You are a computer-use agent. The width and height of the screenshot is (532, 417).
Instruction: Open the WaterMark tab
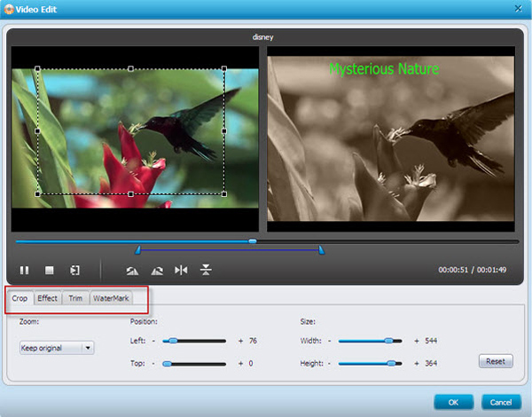pos(111,298)
